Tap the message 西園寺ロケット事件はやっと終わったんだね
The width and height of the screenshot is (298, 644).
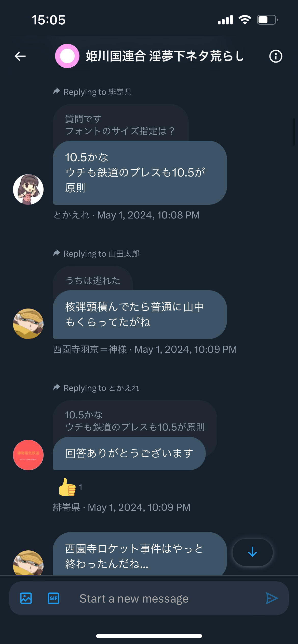pyautogui.click(x=140, y=554)
